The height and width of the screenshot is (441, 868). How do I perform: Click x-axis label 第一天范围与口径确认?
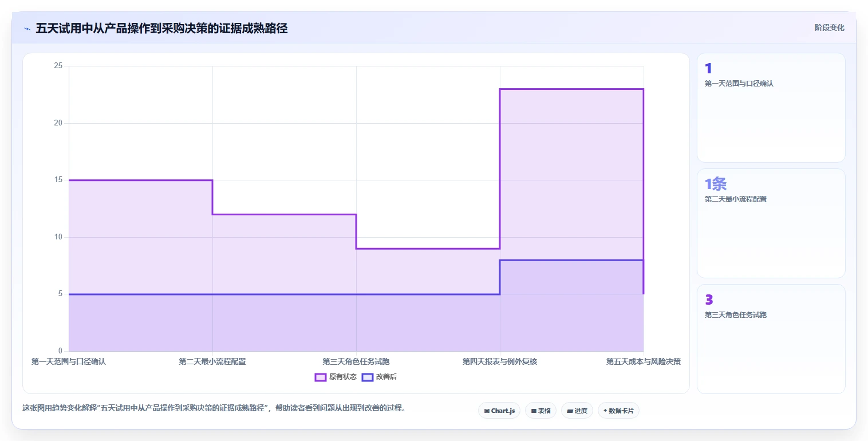69,361
